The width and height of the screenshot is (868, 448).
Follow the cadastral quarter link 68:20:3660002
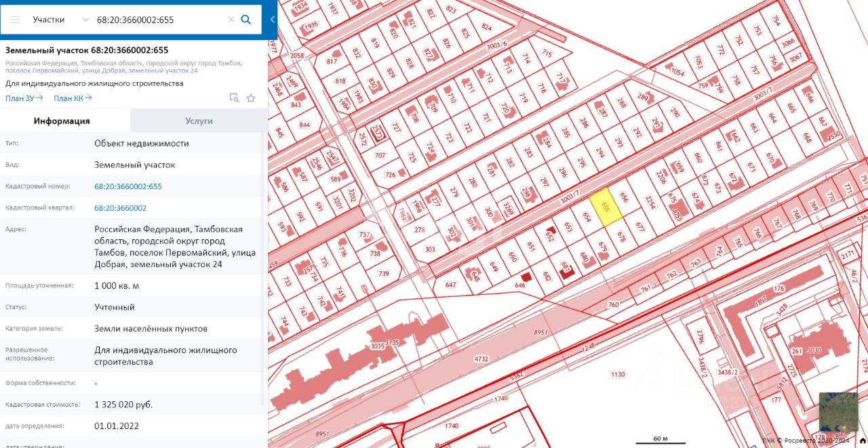pos(121,208)
